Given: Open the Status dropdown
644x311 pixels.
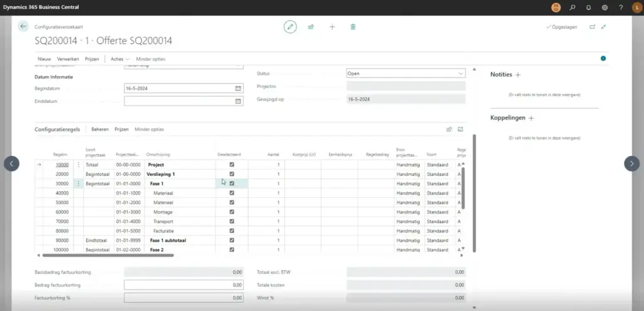Looking at the screenshot, I should click(406, 74).
